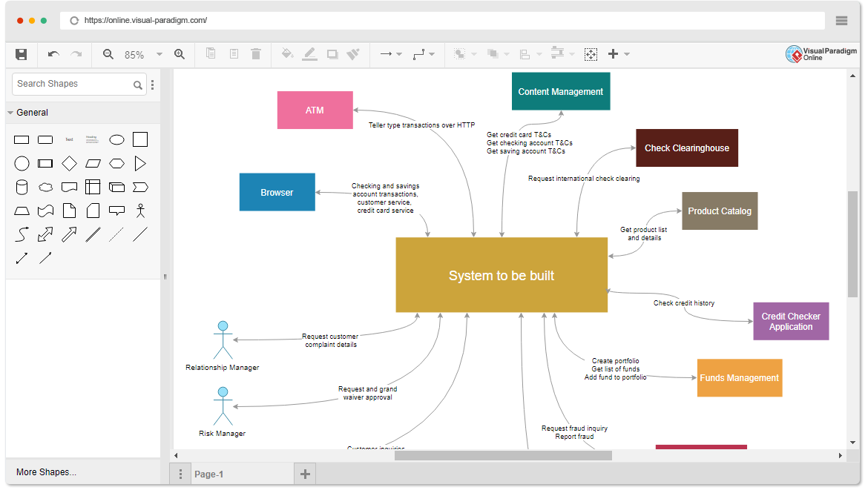The image size is (868, 493).
Task: Open the browser hamburger menu
Action: click(841, 21)
